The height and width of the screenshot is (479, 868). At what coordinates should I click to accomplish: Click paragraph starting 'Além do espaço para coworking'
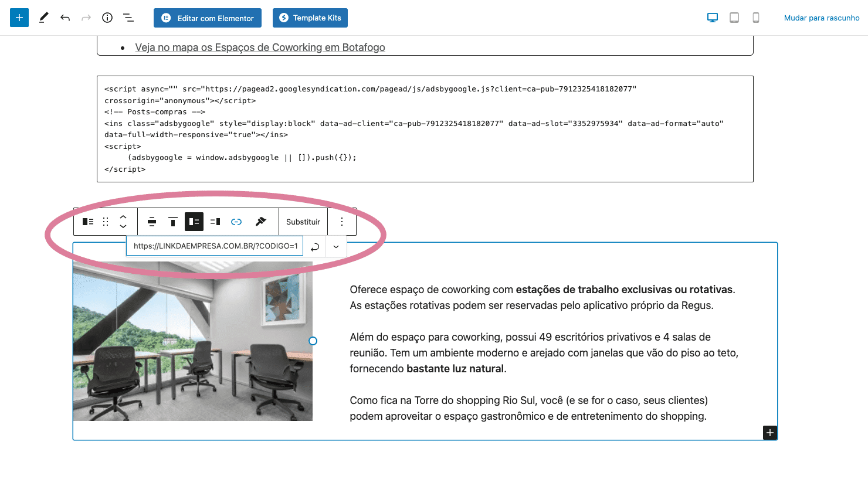pos(544,353)
